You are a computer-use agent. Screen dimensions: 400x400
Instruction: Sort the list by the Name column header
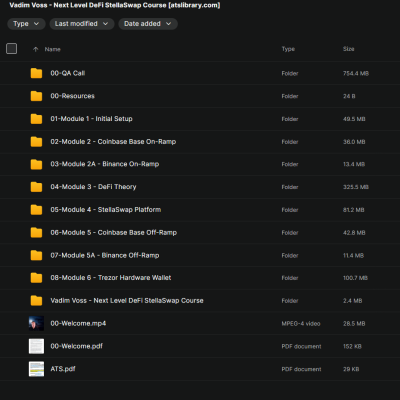click(x=53, y=49)
